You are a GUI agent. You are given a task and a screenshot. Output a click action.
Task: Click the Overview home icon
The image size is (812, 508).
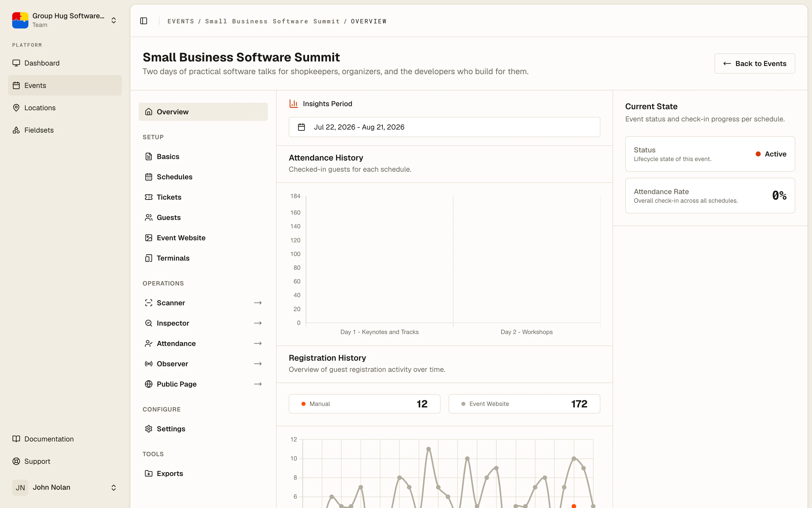click(149, 112)
